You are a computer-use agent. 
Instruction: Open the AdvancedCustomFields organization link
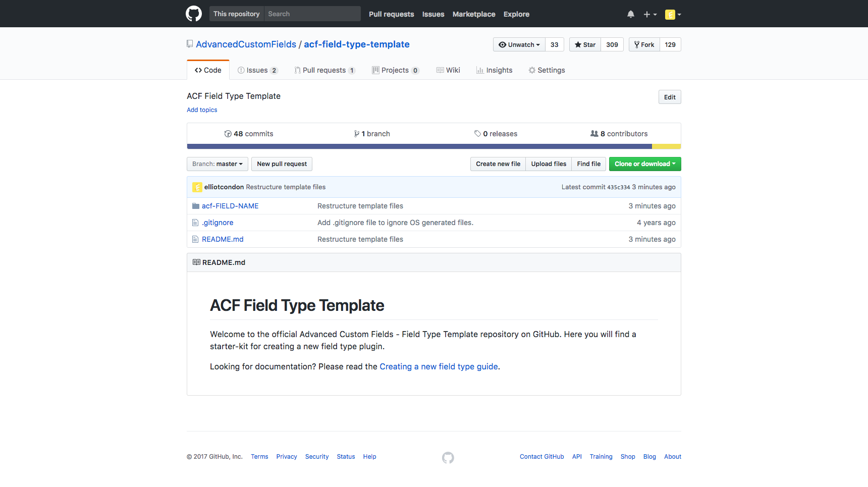246,44
